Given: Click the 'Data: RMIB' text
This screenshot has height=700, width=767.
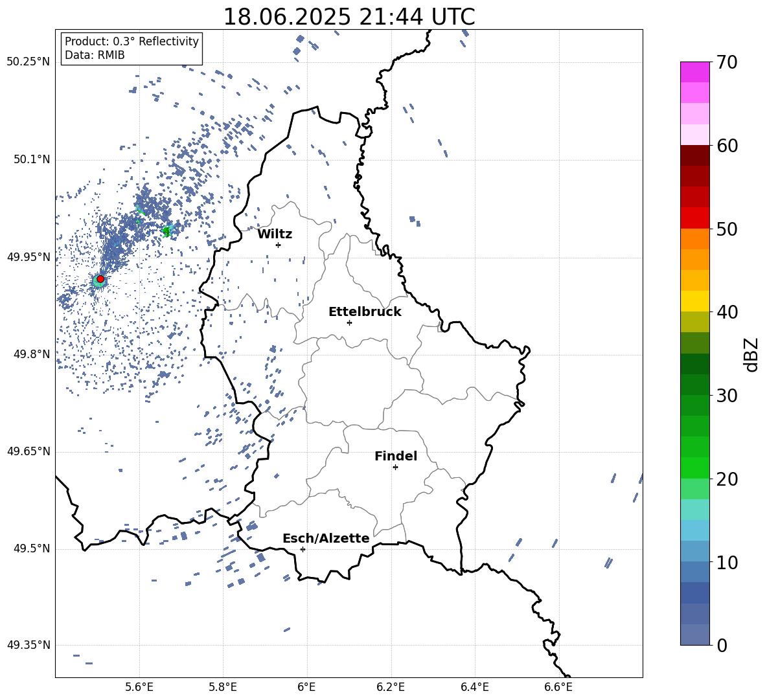Looking at the screenshot, I should [95, 55].
